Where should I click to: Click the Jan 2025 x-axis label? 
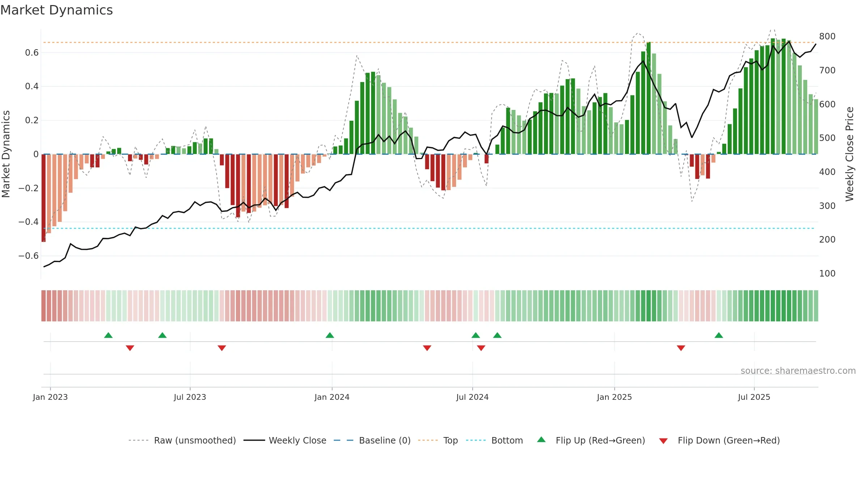click(614, 397)
